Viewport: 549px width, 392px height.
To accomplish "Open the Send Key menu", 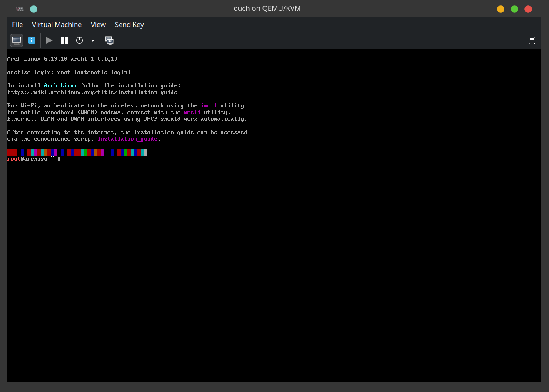I will [x=130, y=25].
